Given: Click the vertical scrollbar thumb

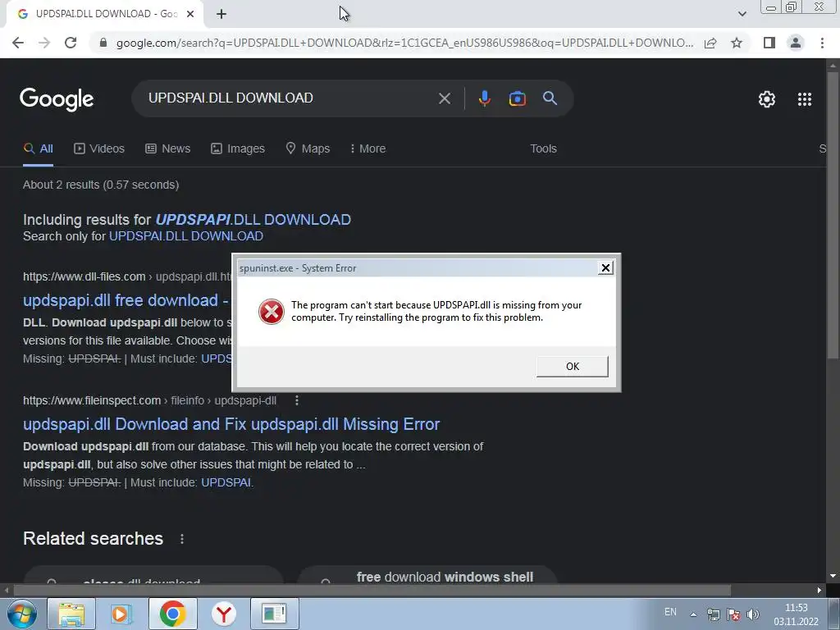Looking at the screenshot, I should click(832, 214).
